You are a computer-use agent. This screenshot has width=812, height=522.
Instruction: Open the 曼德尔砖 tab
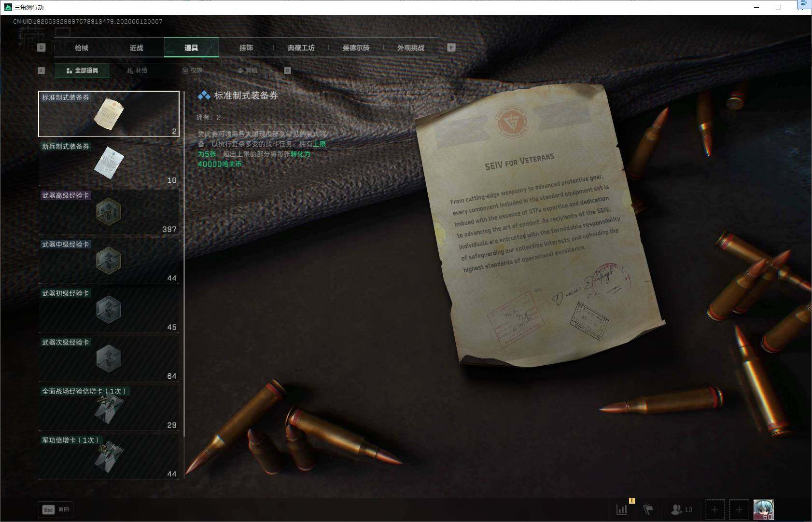(x=356, y=48)
